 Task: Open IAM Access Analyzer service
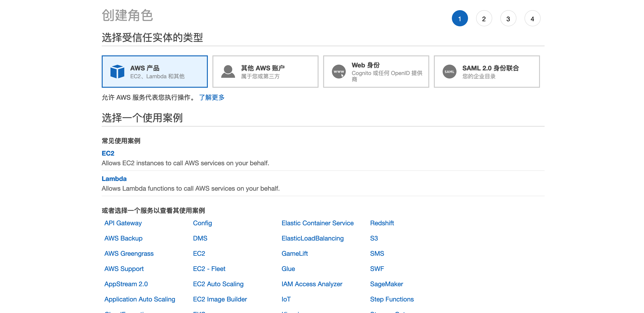click(311, 284)
